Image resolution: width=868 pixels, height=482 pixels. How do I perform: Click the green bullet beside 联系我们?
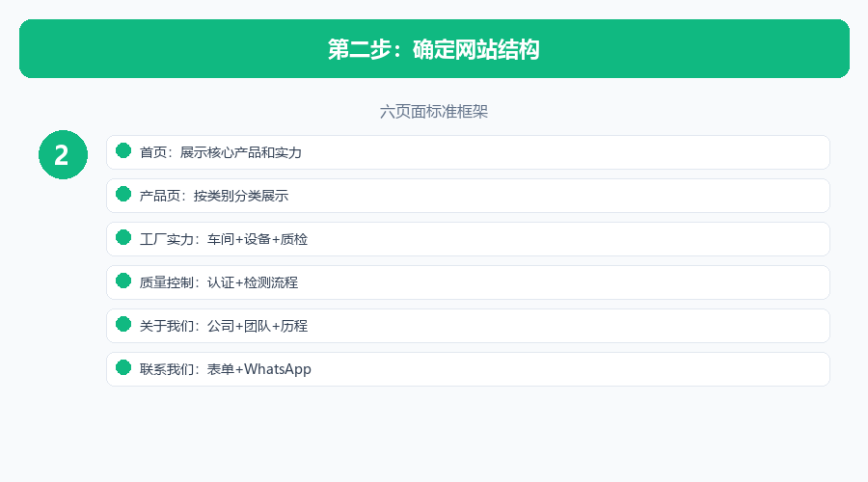click(x=123, y=368)
